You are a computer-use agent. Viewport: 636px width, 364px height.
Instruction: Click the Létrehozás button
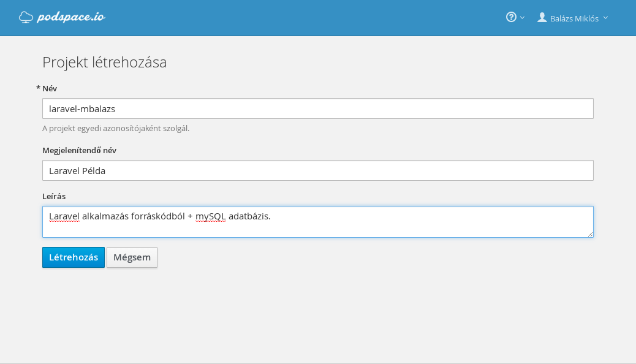click(x=74, y=257)
